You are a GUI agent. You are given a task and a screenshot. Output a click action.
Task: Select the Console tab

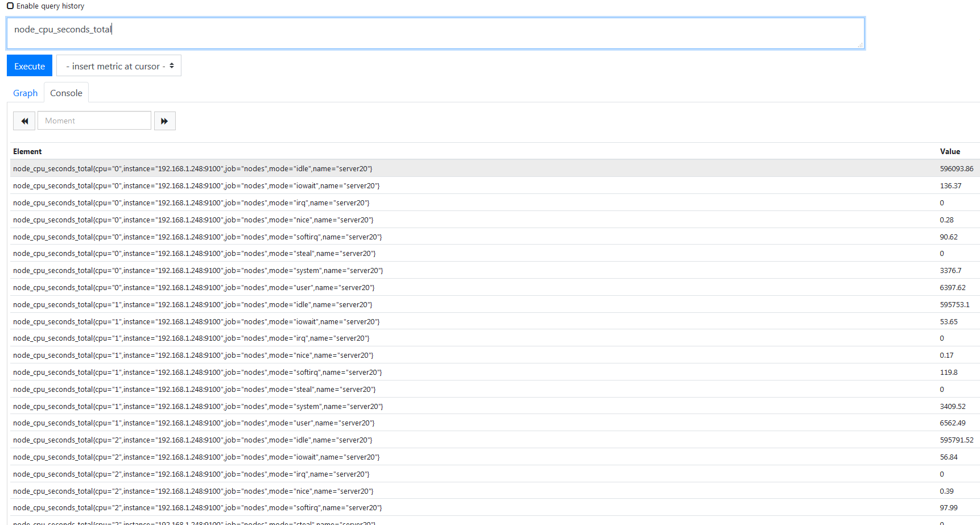(x=66, y=93)
